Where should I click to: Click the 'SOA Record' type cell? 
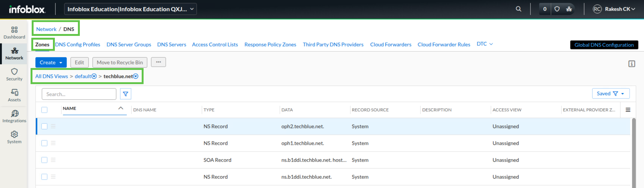coord(217,160)
